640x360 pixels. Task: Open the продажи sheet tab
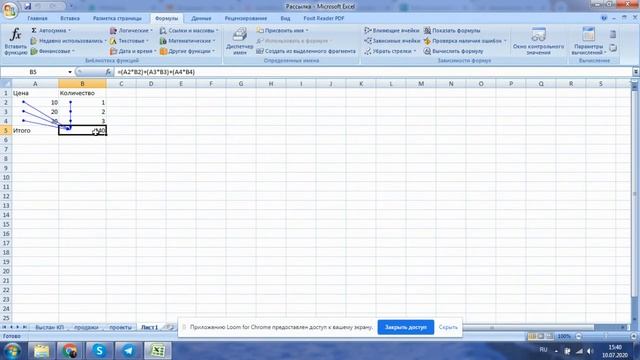tap(86, 327)
